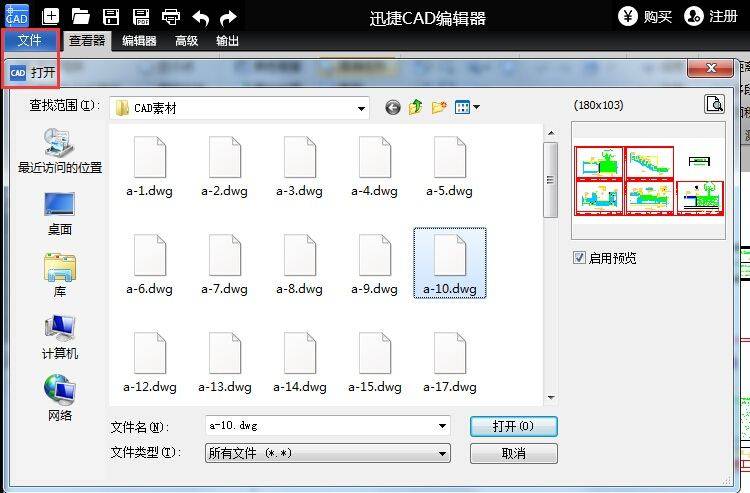Select file a-5.dwg

pyautogui.click(x=450, y=167)
